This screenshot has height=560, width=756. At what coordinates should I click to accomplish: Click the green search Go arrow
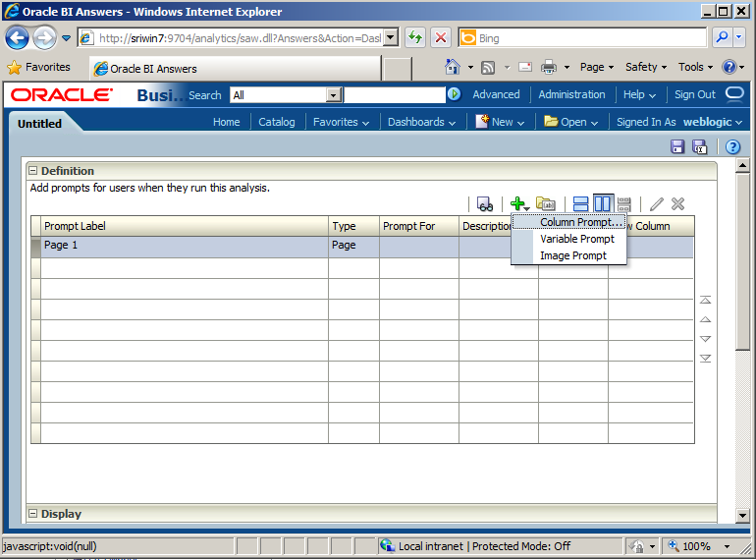point(454,94)
